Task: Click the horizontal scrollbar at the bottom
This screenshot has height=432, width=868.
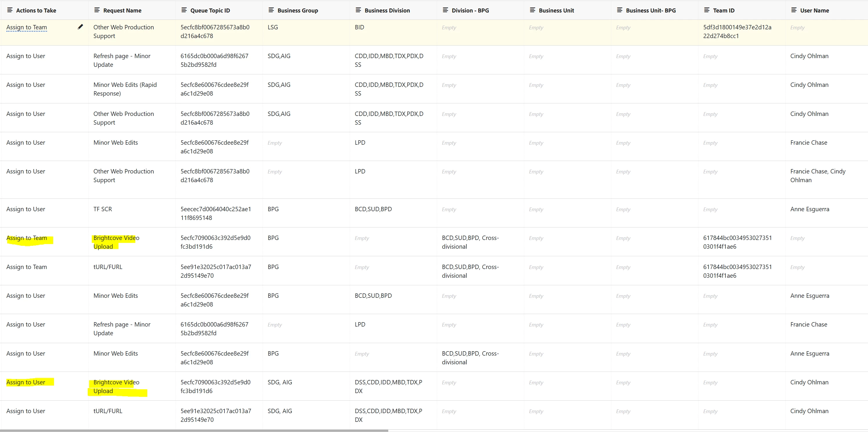Action: (x=194, y=430)
